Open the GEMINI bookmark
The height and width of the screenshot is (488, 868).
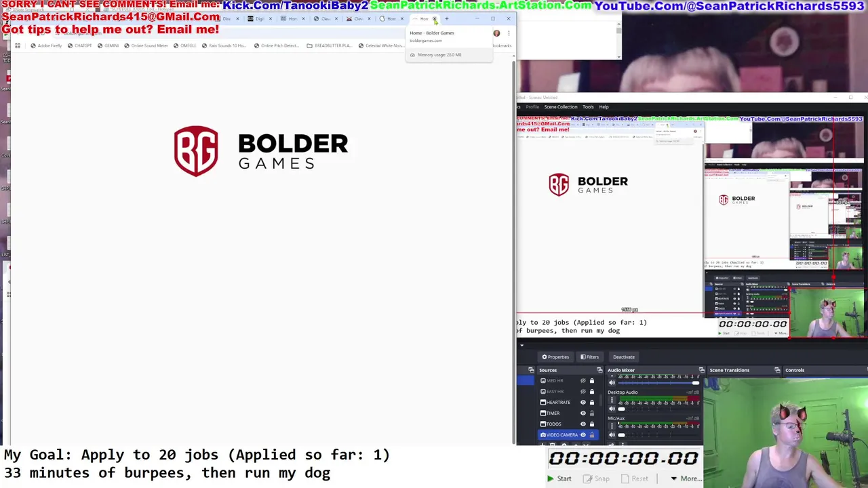[x=108, y=45]
